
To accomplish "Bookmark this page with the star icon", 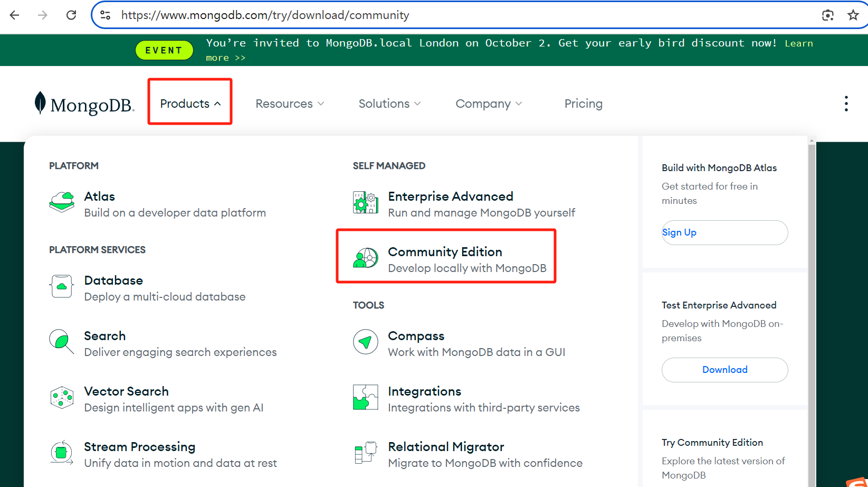I will [x=853, y=15].
